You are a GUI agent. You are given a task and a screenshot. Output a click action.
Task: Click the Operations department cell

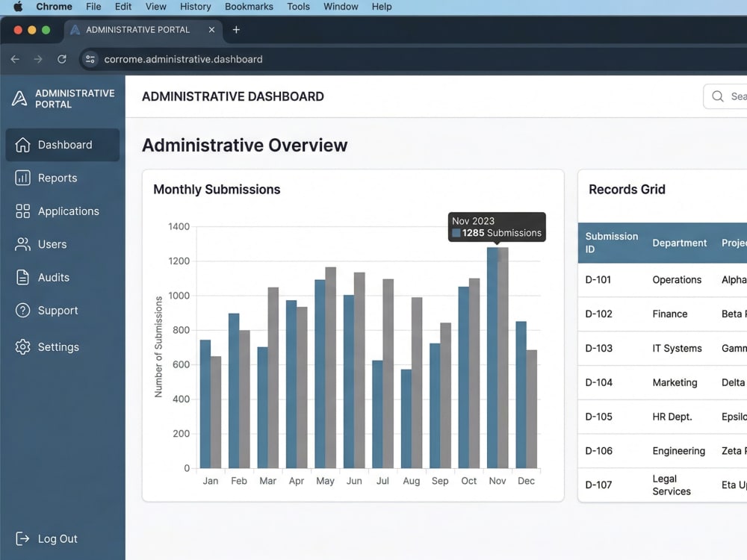pos(677,279)
